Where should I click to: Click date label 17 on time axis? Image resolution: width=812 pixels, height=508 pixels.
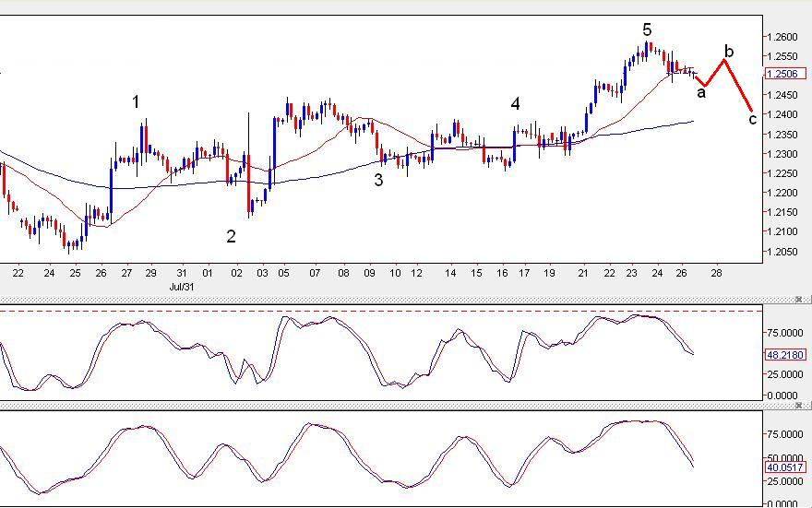point(524,273)
